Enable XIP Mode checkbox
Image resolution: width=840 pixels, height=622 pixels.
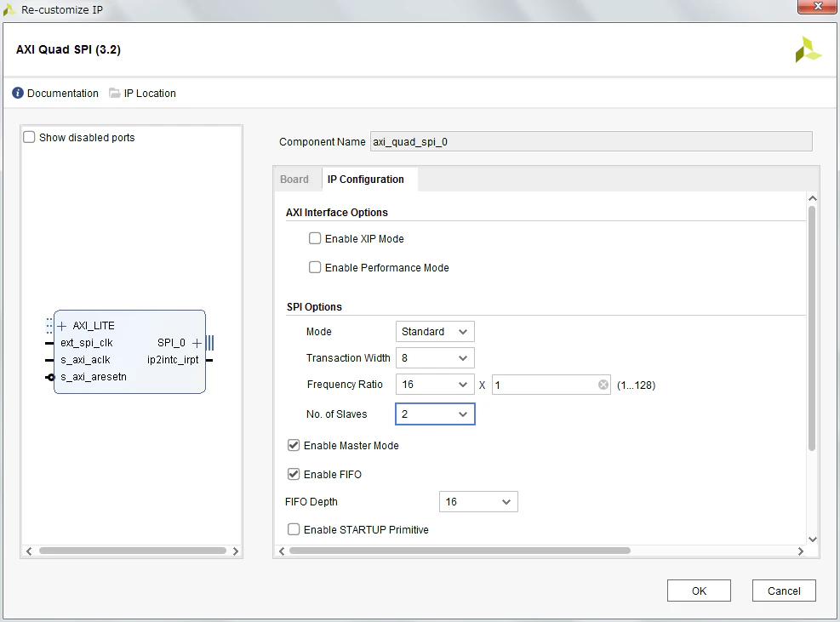pyautogui.click(x=315, y=238)
